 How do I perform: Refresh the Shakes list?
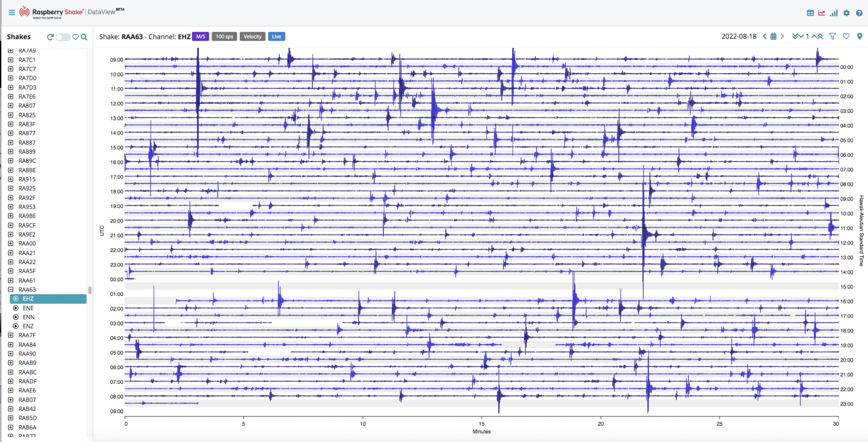(x=50, y=37)
